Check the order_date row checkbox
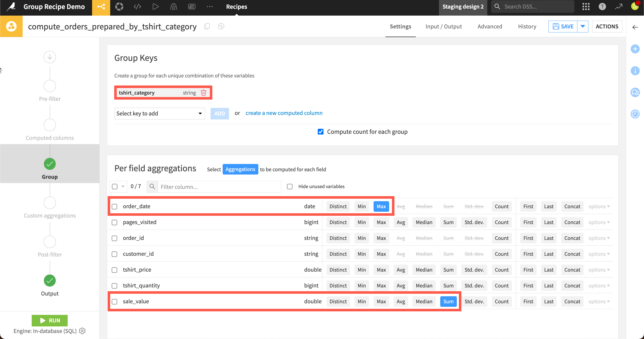644x339 pixels. point(114,206)
